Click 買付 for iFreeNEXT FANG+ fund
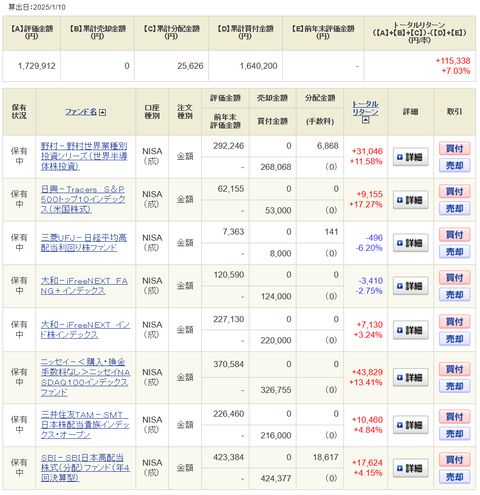480x495 pixels. click(454, 277)
